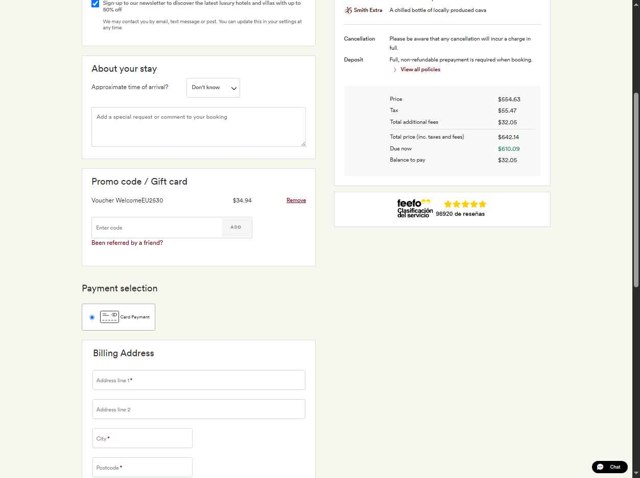Click the resize handle of comment box
Viewport: 640px width, 478px height.
303,144
